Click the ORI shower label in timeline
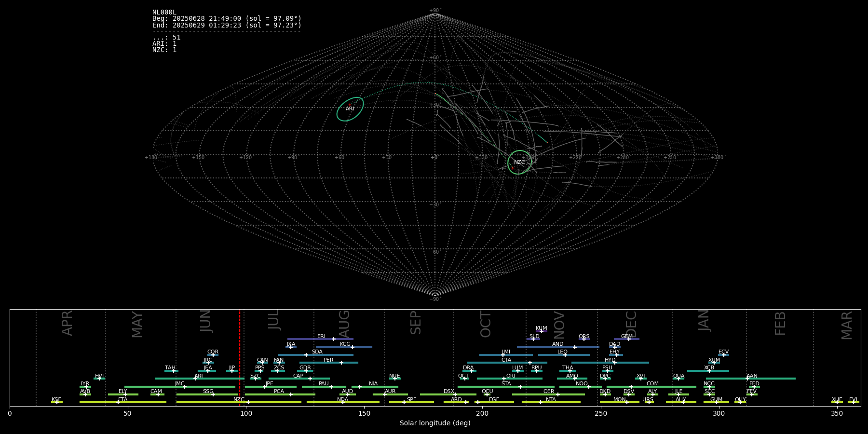The height and width of the screenshot is (434, 868). tap(511, 376)
